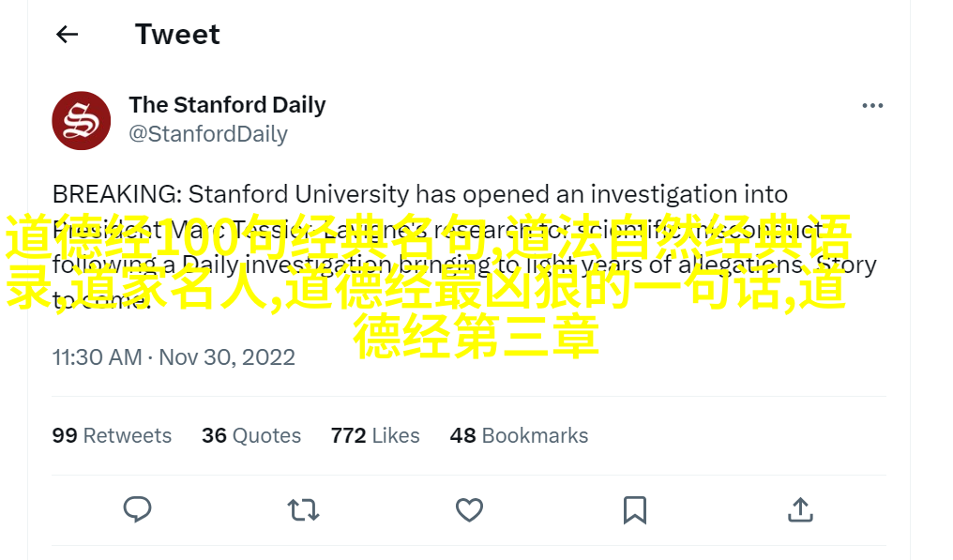View the 772 Likes list
Screen dimensions: 953x560
(374, 435)
